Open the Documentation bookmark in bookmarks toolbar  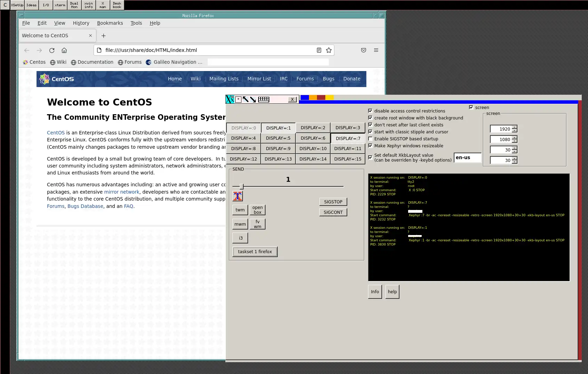(x=92, y=62)
